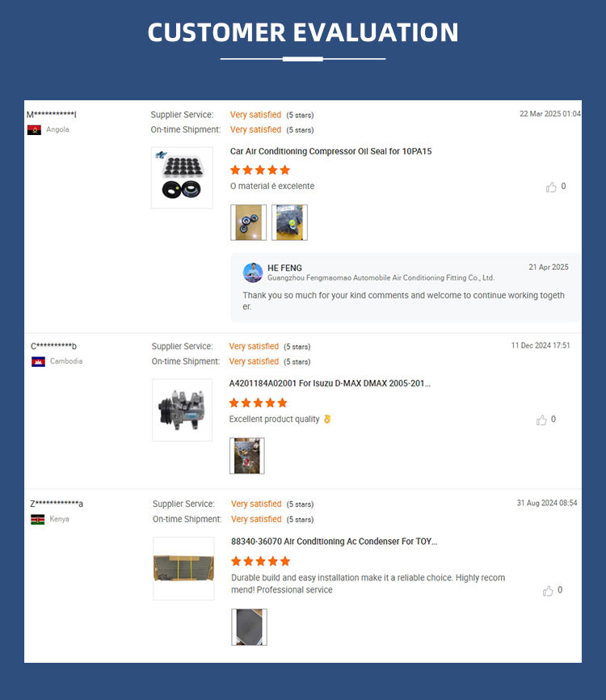
Task: Click thumbs-up on the Cambodia review
Action: pyautogui.click(x=541, y=420)
